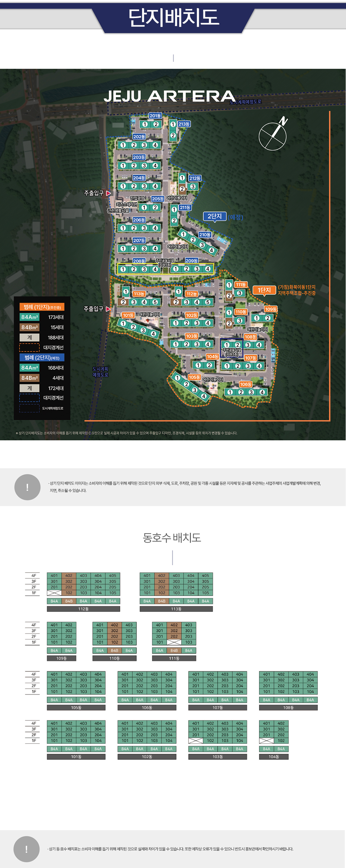The width and height of the screenshot is (346, 868).
Task: Select the 104동 label bar under the unit table
Action: coord(273,756)
